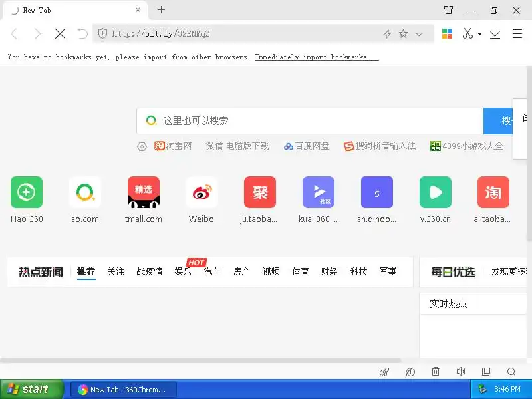
Task: Click the undo/restore closed tab arrow
Action: coord(82,34)
